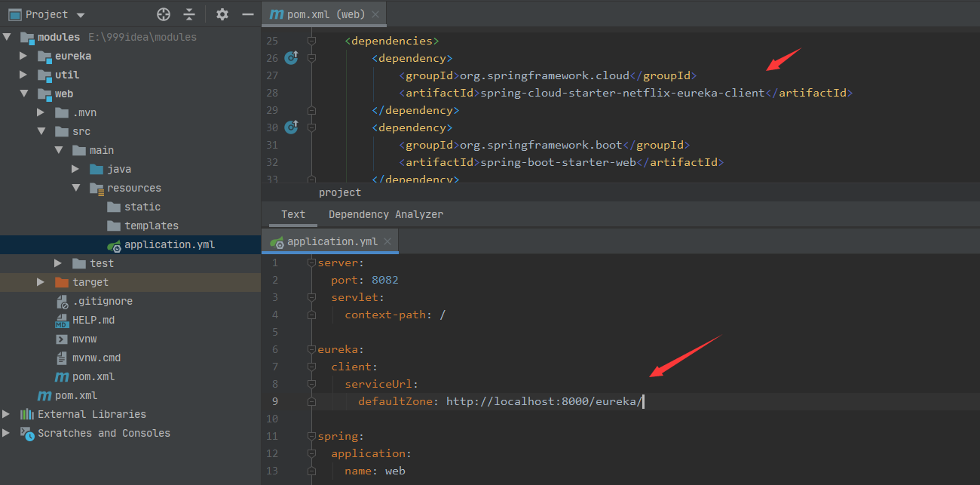
Task: Expand the target folder arrow
Action: (x=41, y=282)
